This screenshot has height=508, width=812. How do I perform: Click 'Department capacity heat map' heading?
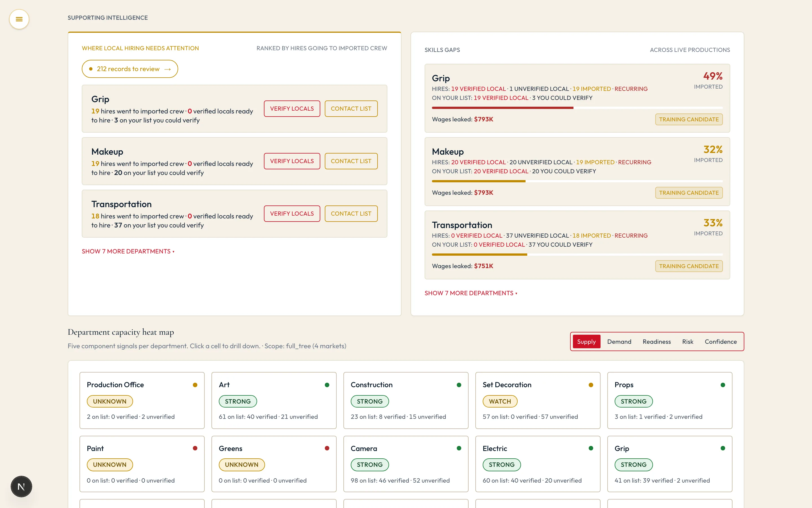[x=121, y=332]
